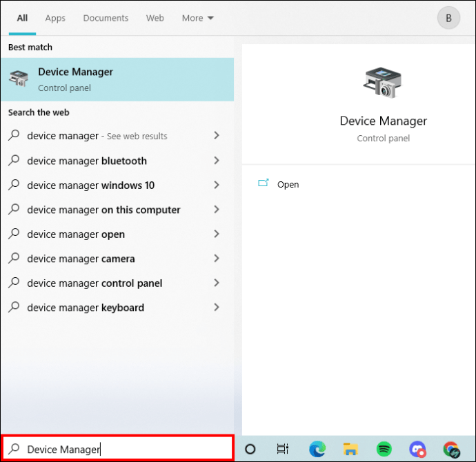Viewport: 476px width, 462px height.
Task: Select 'device manager open' suggestion text
Action: (76, 234)
